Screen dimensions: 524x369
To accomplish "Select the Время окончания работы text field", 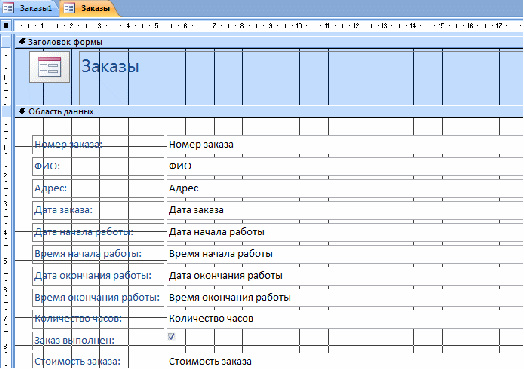I will pyautogui.click(x=345, y=297).
